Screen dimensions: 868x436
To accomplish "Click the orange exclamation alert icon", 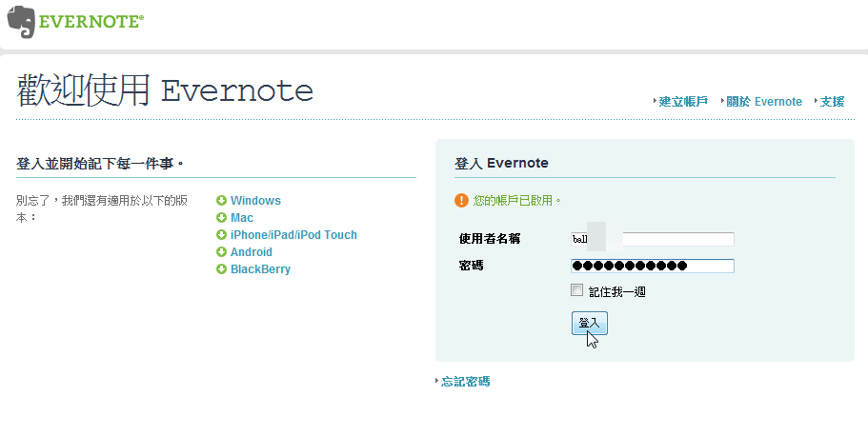I will click(x=461, y=200).
